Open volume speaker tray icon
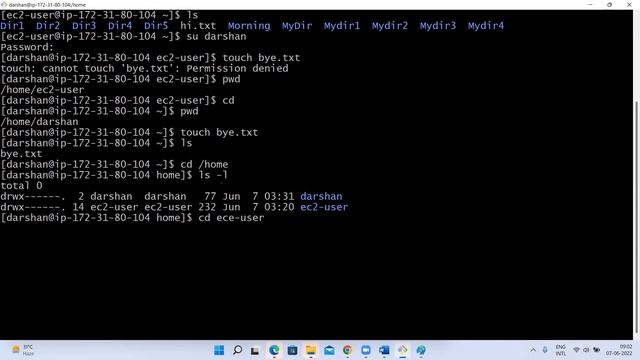The image size is (640, 360). 586,350
